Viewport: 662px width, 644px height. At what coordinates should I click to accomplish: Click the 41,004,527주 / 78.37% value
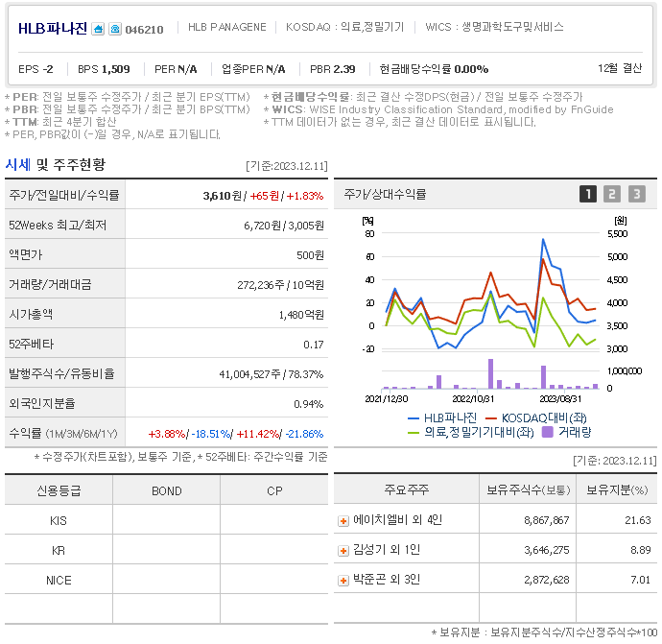272,374
